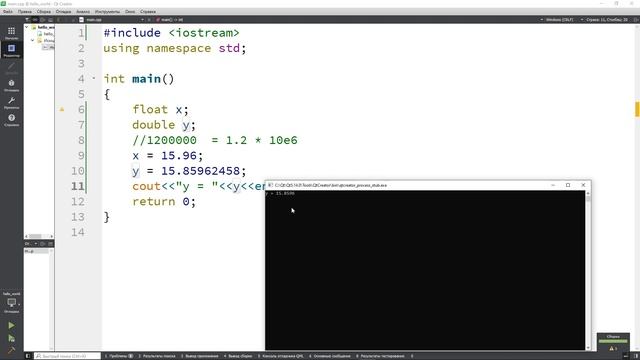Viewport: 640px width, 360px height.
Task: Open the Справка menu
Action: click(147, 12)
